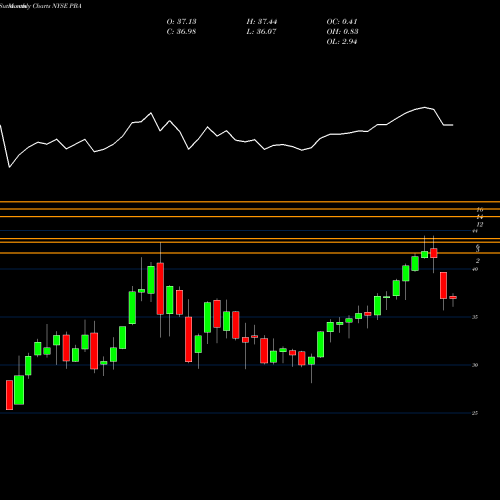The height and width of the screenshot is (500, 500).
Task: Click the 'Charts NYSE PBA' chart title
Action: pos(57,6)
